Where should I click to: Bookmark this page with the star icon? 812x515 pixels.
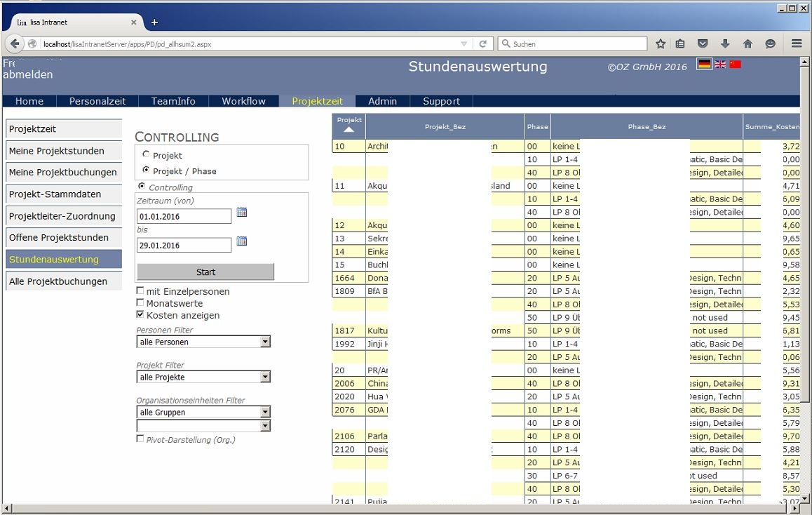coord(661,44)
